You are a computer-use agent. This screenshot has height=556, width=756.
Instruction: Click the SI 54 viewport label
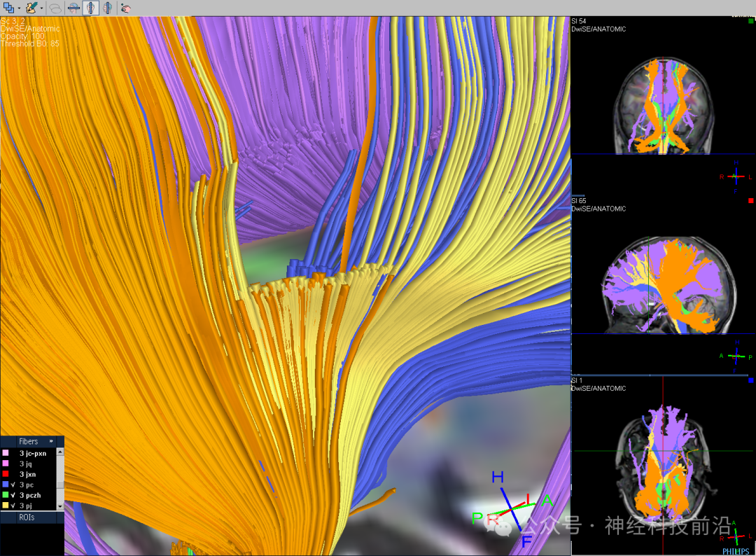click(579, 21)
